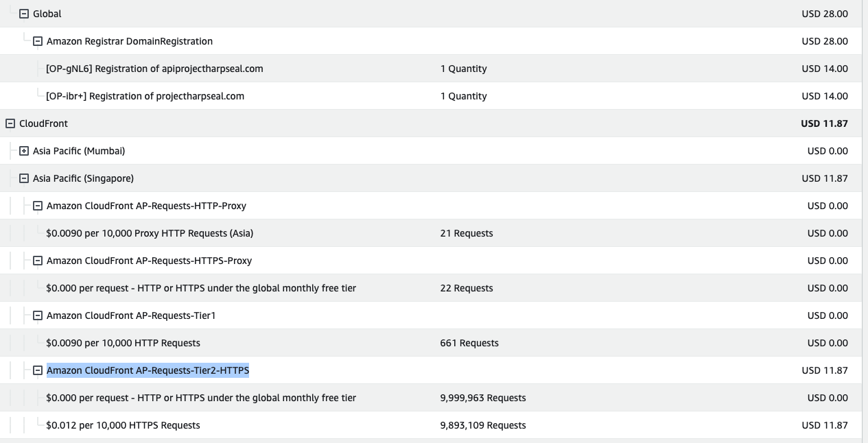The width and height of the screenshot is (868, 443).
Task: Collapse AP-Requests-Tier1 section
Action: (38, 315)
